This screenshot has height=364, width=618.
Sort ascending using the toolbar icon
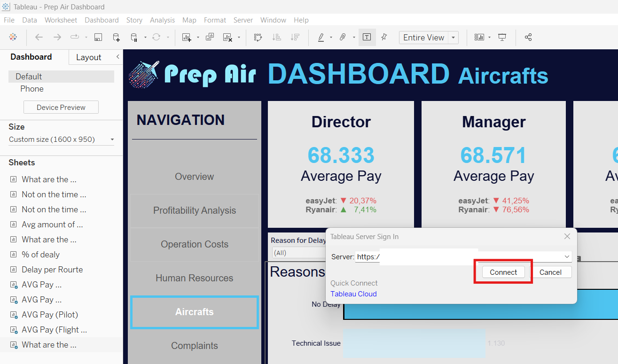click(x=276, y=37)
